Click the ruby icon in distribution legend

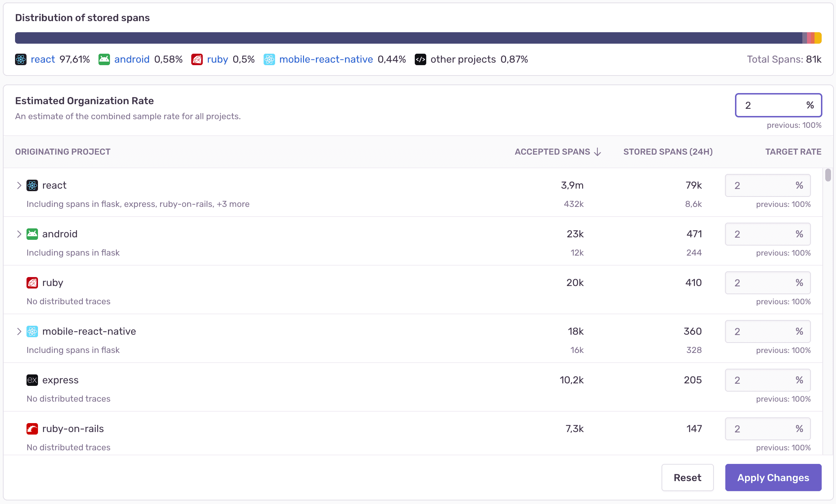pyautogui.click(x=197, y=59)
